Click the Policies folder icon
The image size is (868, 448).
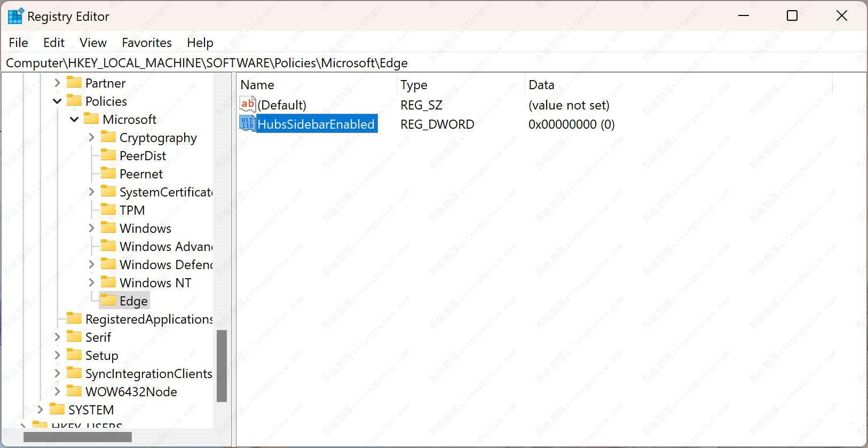click(x=74, y=101)
